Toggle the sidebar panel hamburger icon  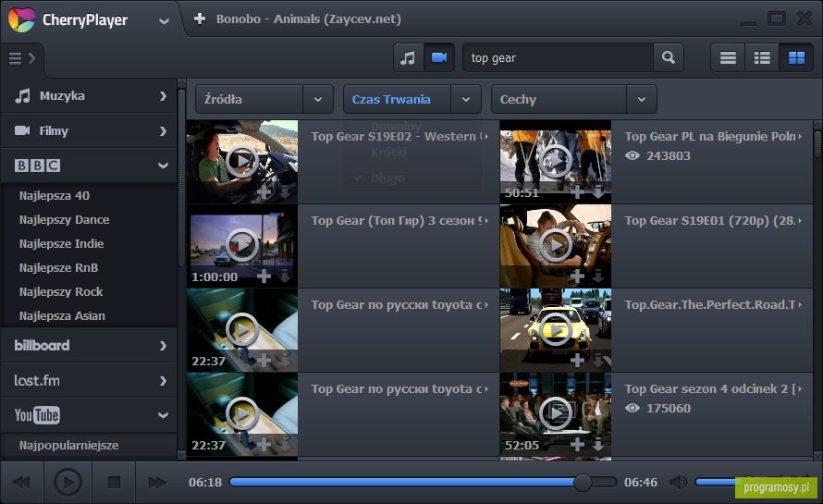point(22,58)
